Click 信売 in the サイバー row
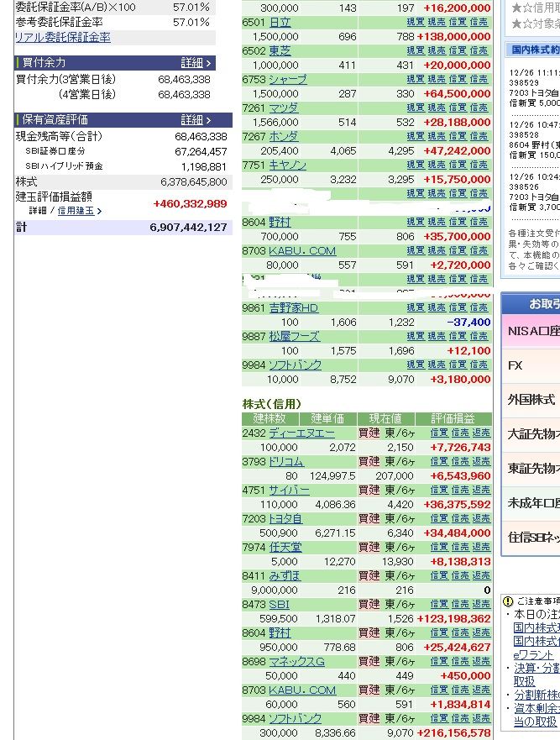This screenshot has width=560, height=740. 460,491
